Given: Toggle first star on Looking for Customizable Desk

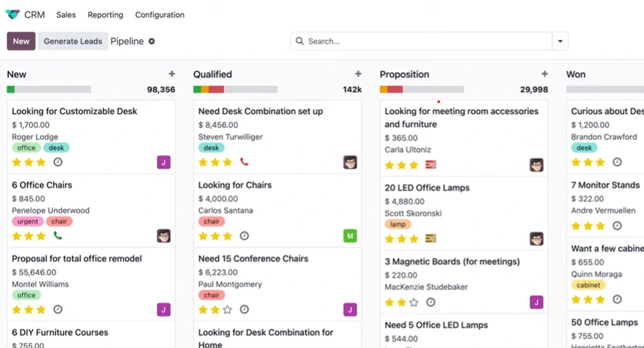Looking at the screenshot, I should point(17,162).
